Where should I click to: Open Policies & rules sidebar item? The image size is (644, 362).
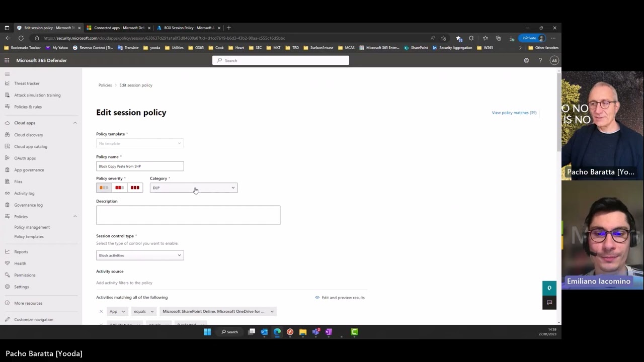[28, 107]
